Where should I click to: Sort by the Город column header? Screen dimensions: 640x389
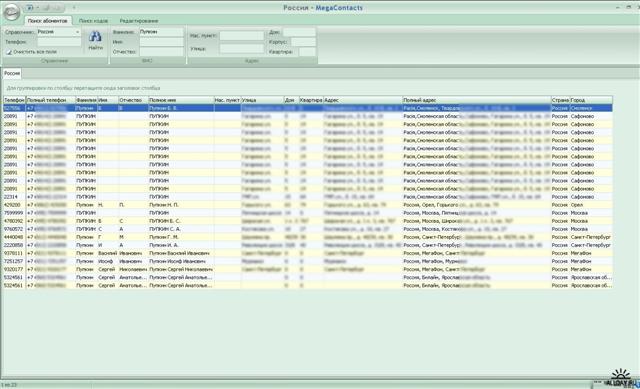[x=591, y=100]
